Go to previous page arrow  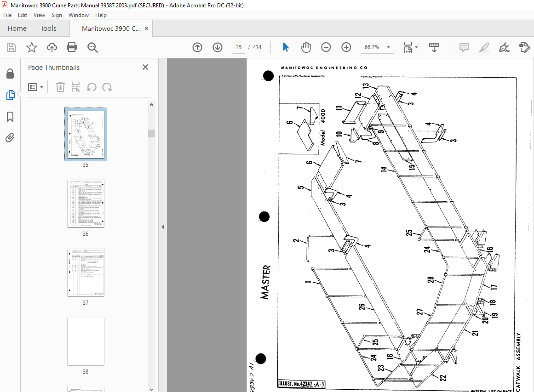pos(197,47)
